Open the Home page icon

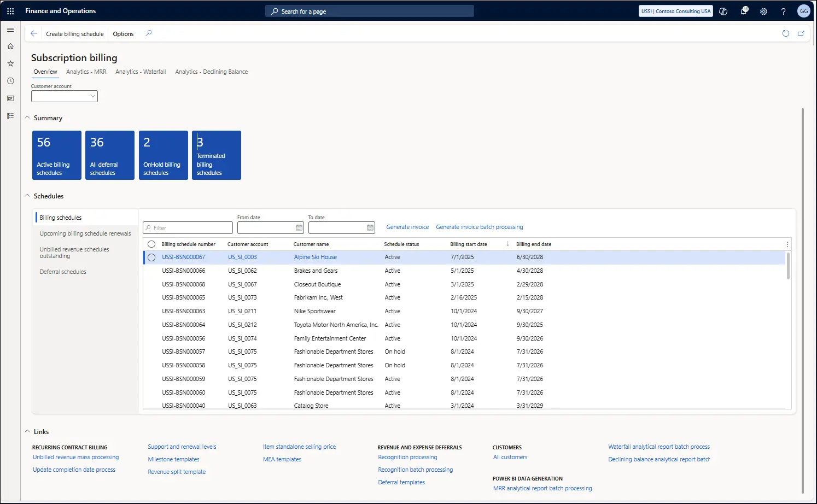(10, 46)
